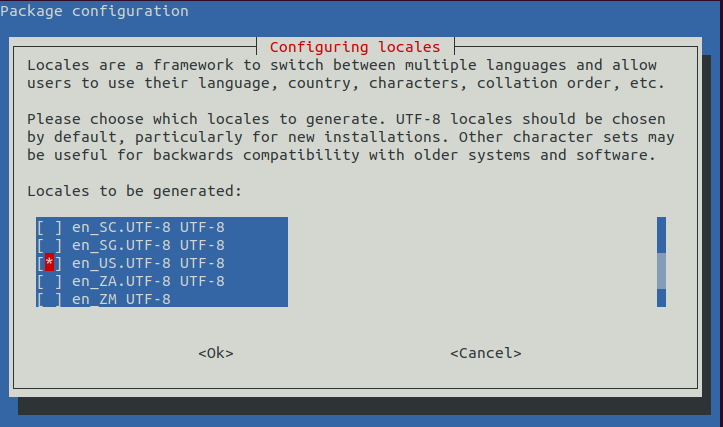Click the Package configuration header text
This screenshot has width=723, height=427.
click(x=97, y=12)
